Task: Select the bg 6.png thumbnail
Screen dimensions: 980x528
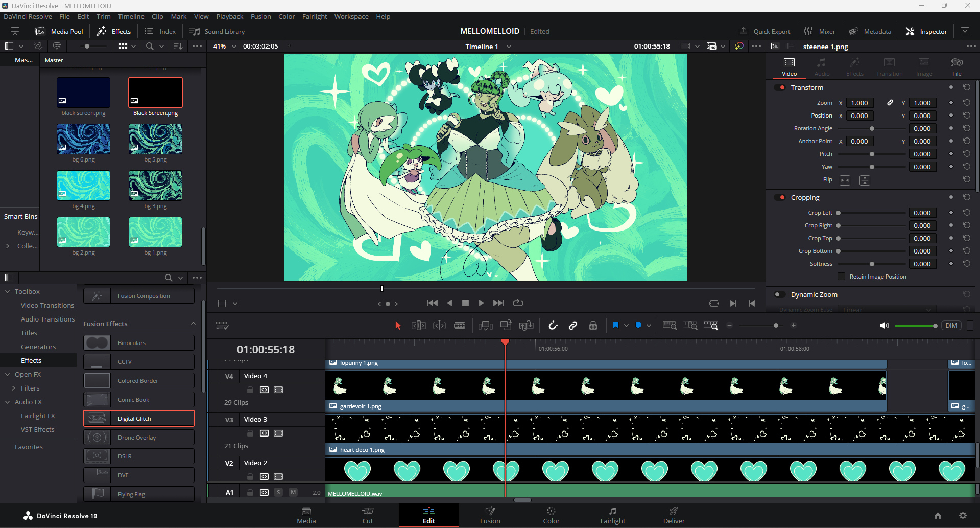Action: coord(83,139)
